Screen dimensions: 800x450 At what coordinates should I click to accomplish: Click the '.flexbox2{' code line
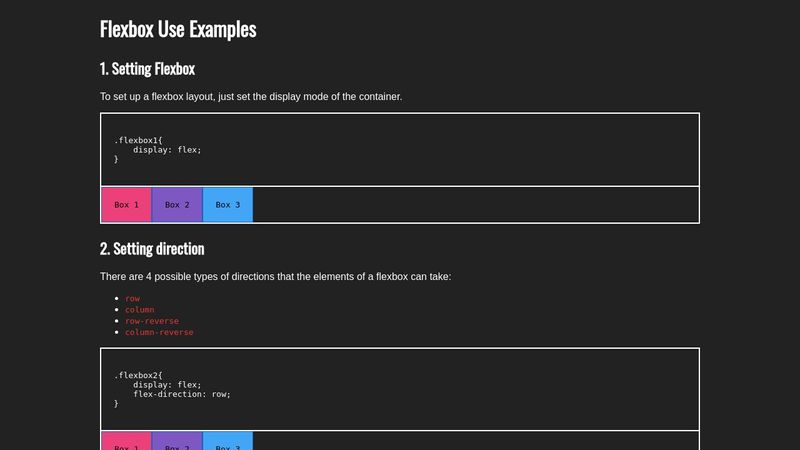tap(138, 376)
